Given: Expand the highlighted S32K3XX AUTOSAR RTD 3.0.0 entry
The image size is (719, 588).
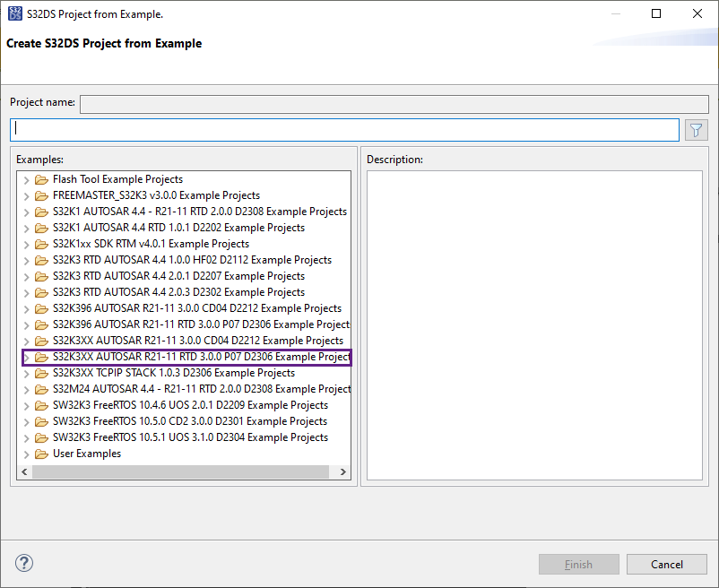Looking at the screenshot, I should pyautogui.click(x=26, y=357).
